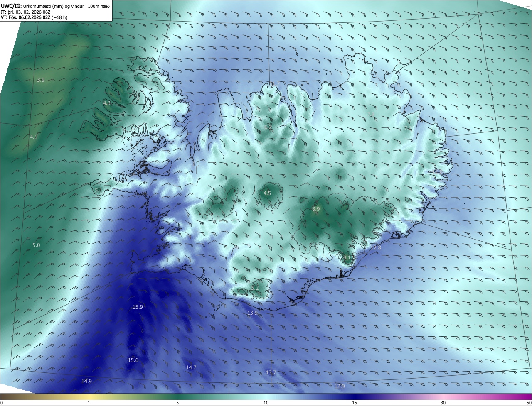
Task: Click the 10 tick on the color scale
Action: pos(266,403)
